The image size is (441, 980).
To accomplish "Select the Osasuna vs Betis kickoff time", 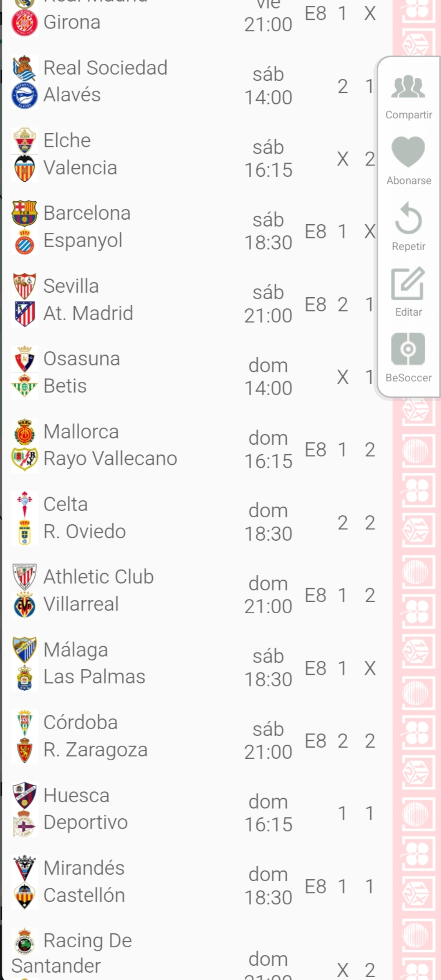I will pos(268,376).
